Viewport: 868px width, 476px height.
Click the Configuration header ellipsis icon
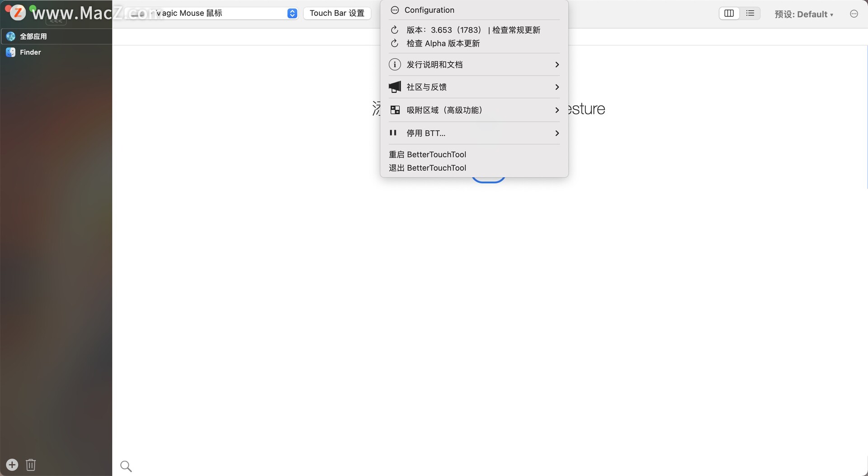[x=395, y=10]
